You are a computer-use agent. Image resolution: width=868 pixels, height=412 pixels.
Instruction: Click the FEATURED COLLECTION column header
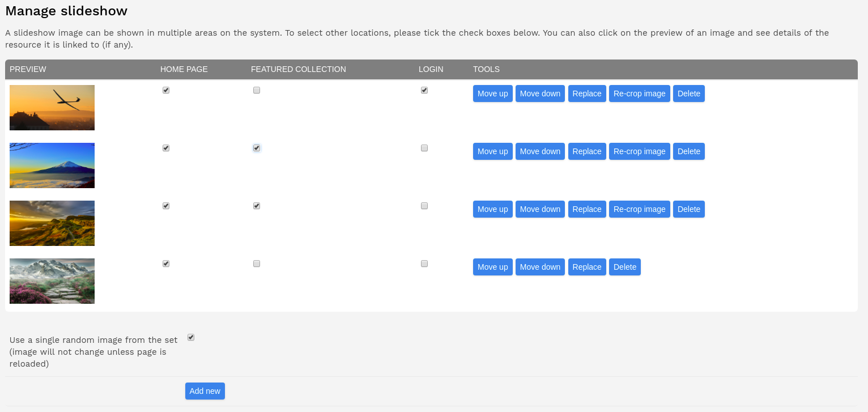pyautogui.click(x=299, y=69)
